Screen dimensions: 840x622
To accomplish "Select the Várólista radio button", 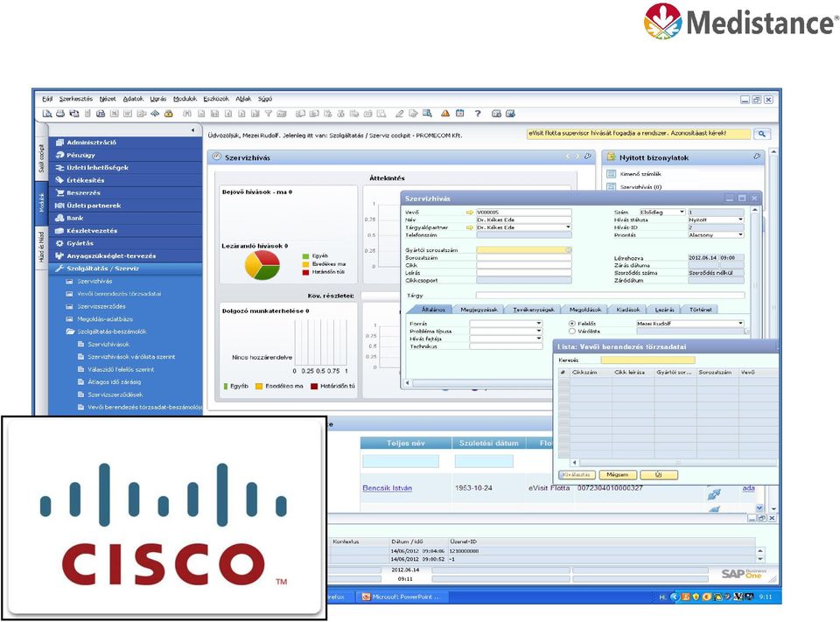I will pos(572,331).
